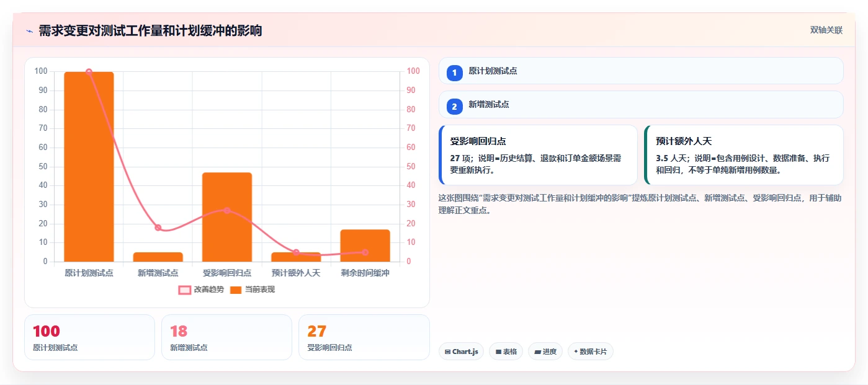Click the blue number 1 badge
The image size is (868, 385).
(x=454, y=73)
